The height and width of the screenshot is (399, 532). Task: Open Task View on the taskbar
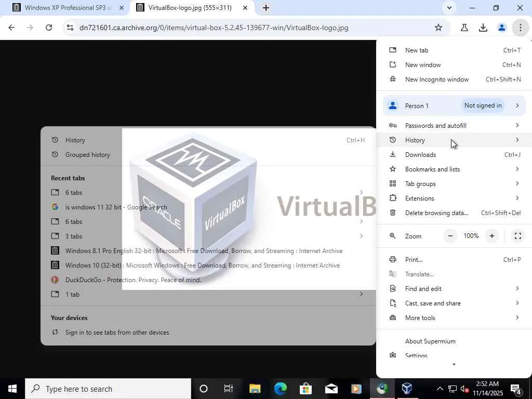point(229,389)
